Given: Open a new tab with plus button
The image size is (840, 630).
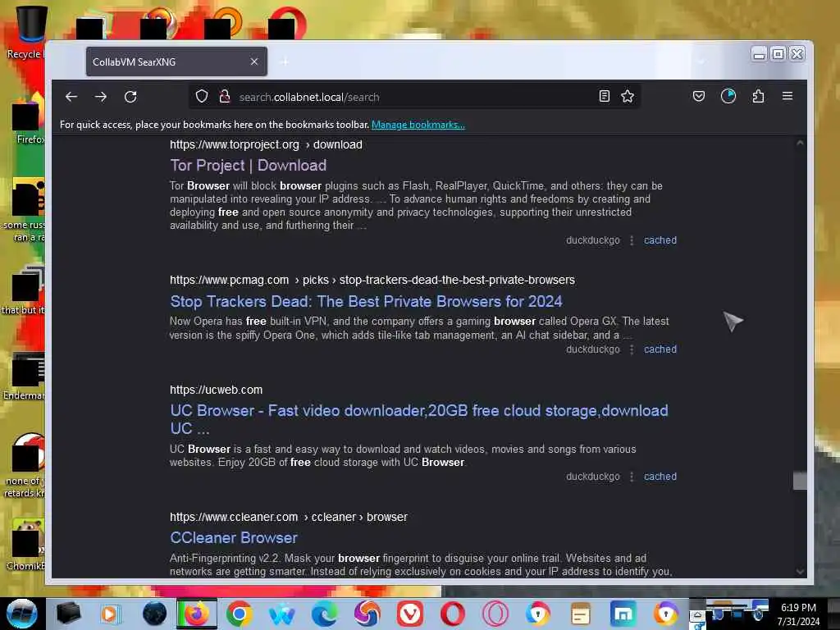Looking at the screenshot, I should tap(285, 62).
